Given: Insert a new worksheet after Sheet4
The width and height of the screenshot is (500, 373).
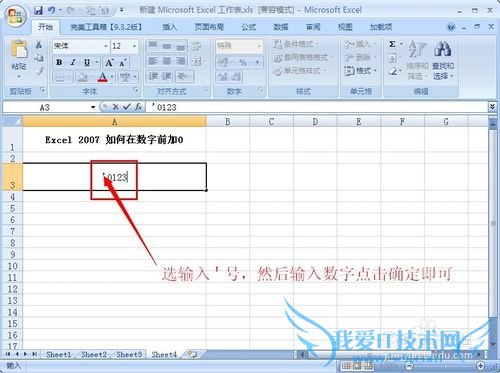Looking at the screenshot, I should 193,354.
